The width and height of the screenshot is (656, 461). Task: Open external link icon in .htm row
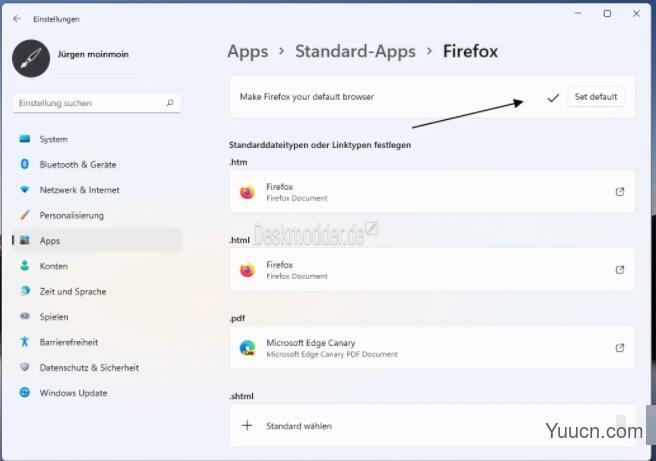tap(620, 192)
